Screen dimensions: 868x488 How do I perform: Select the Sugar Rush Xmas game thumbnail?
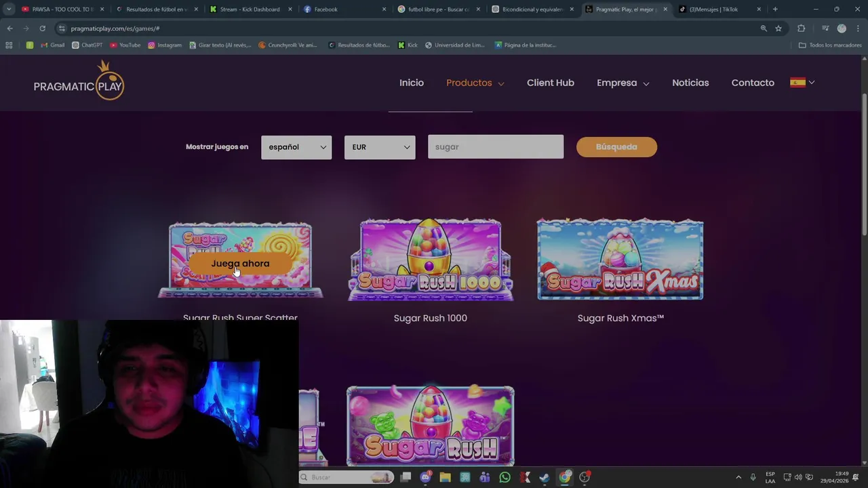[x=620, y=259]
